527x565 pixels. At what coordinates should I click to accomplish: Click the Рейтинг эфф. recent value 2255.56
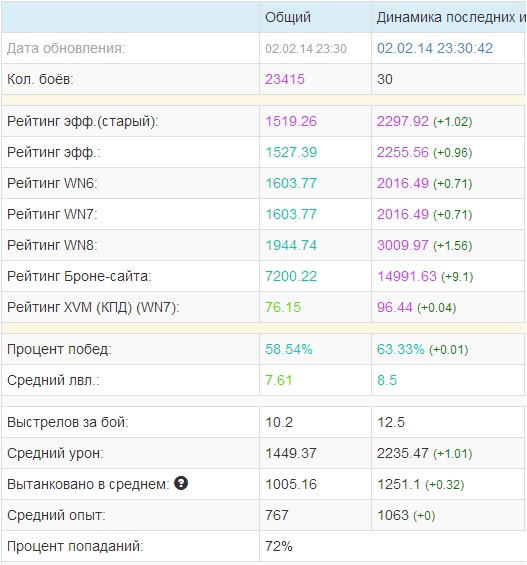(x=403, y=152)
